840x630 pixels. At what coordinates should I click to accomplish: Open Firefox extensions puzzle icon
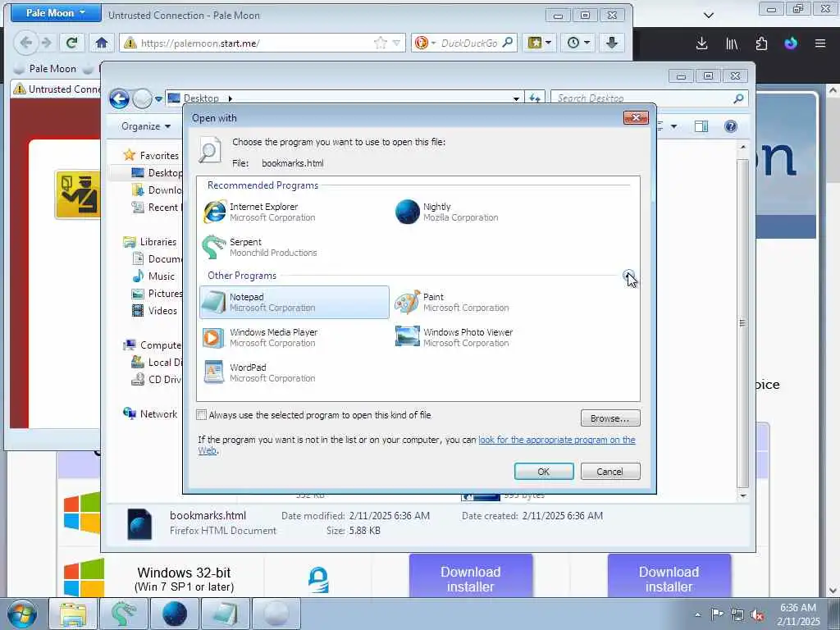[761, 44]
